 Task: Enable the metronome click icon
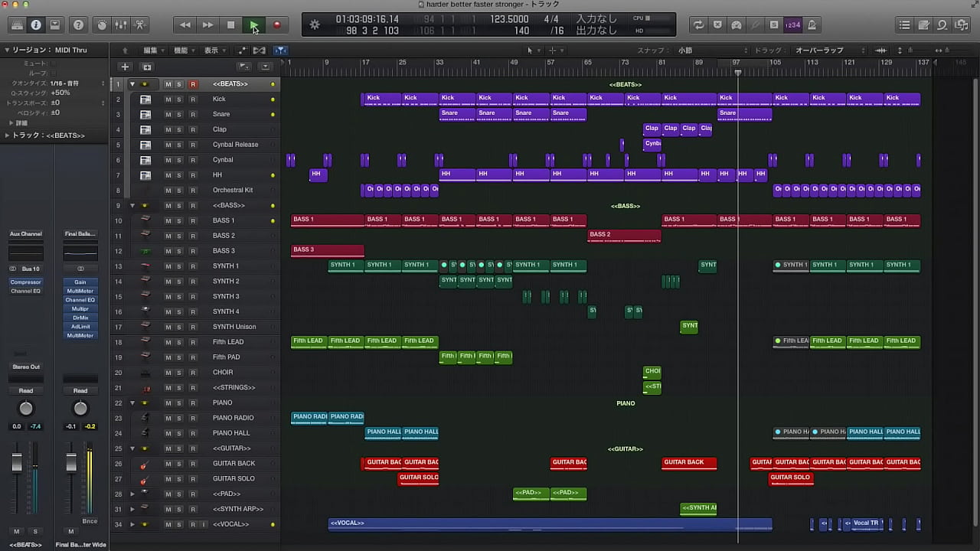coord(812,24)
